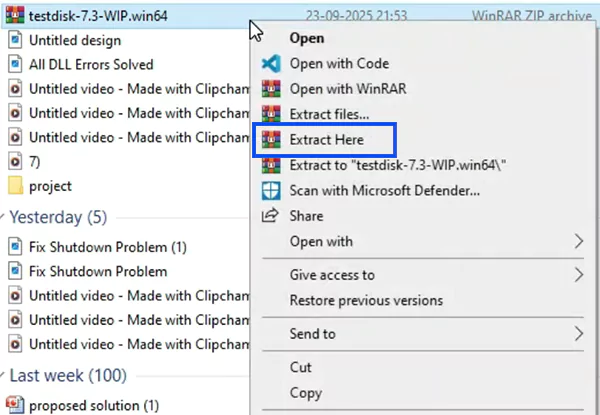Click the VS Code icon beside Open with Code
This screenshot has width=600, height=415.
tap(271, 63)
